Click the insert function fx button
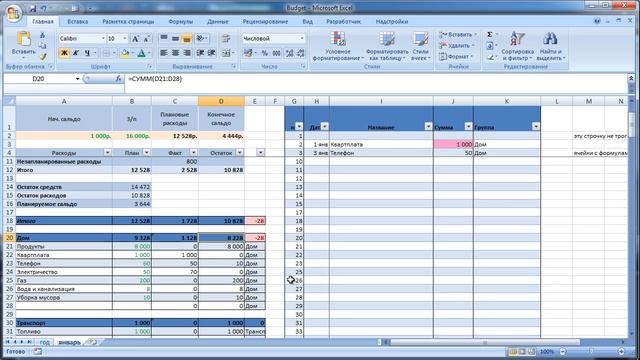Image resolution: width=640 pixels, height=360 pixels. [118, 79]
